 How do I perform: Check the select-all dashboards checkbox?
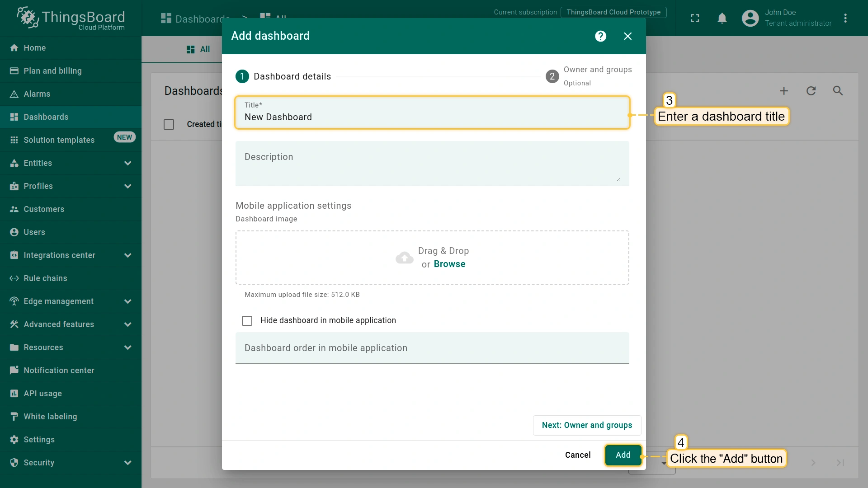169,124
